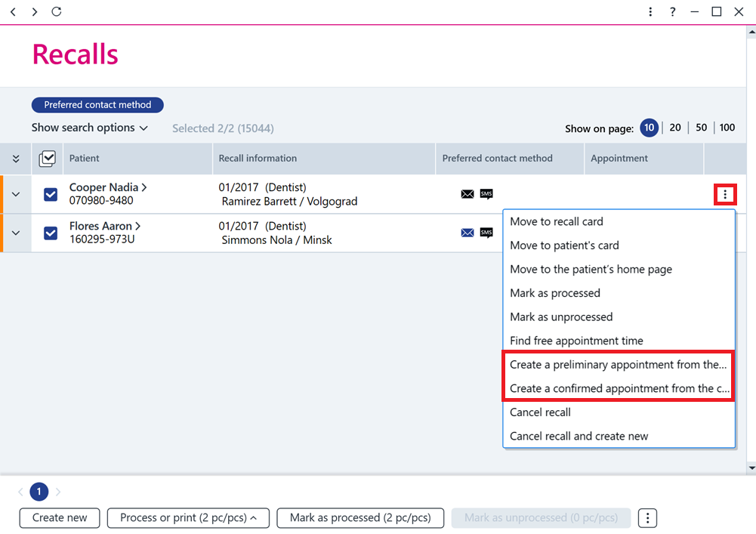
Task: Expand Show search options
Action: pyautogui.click(x=90, y=128)
